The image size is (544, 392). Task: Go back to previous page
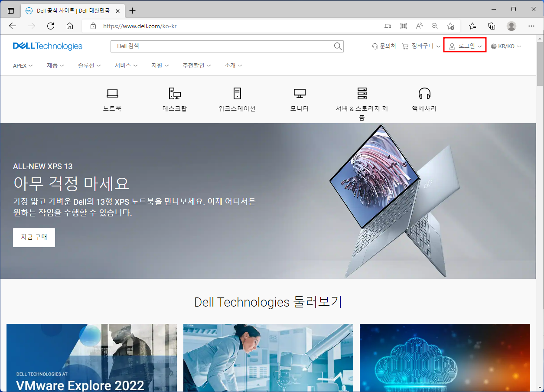13,26
